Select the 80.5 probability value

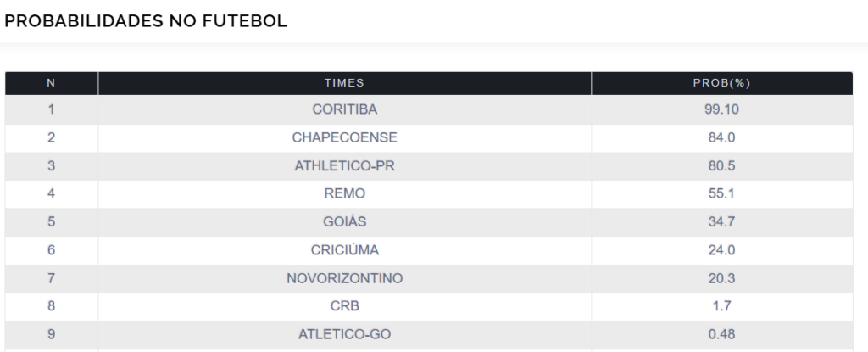pyautogui.click(x=721, y=165)
